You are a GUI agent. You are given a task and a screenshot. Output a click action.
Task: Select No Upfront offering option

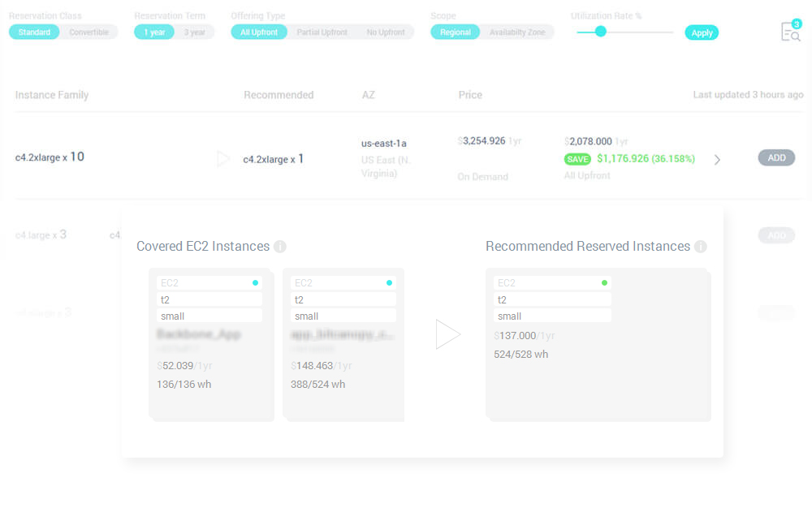[x=386, y=32]
